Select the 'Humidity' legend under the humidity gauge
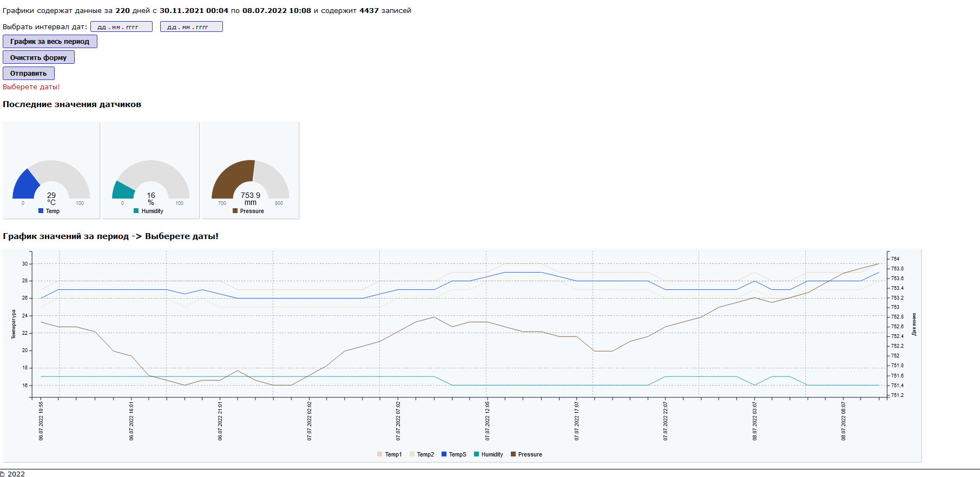 click(148, 211)
